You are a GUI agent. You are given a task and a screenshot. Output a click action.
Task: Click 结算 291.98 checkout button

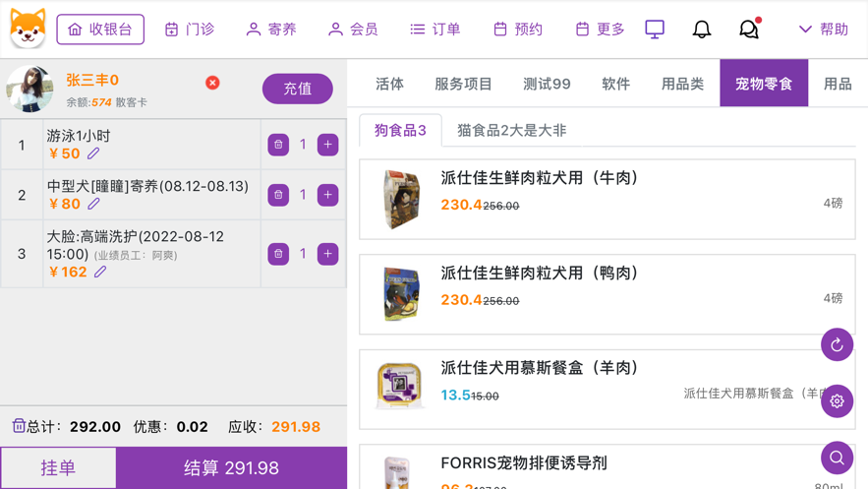231,468
